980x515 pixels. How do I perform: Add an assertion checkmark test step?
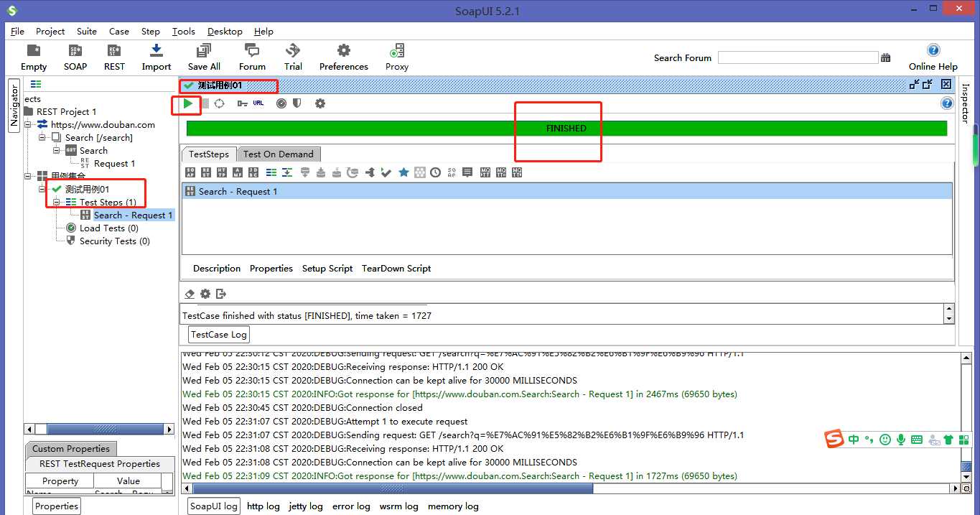coord(386,172)
